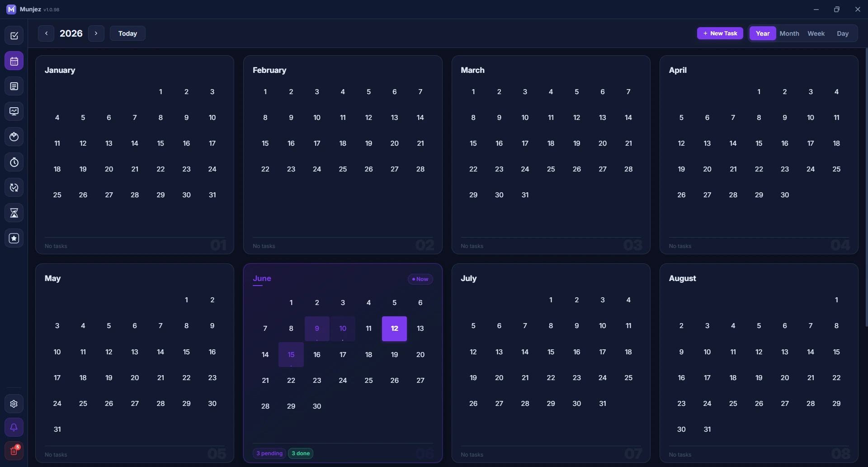The width and height of the screenshot is (868, 467).
Task: Open the May month heading
Action: click(x=52, y=279)
